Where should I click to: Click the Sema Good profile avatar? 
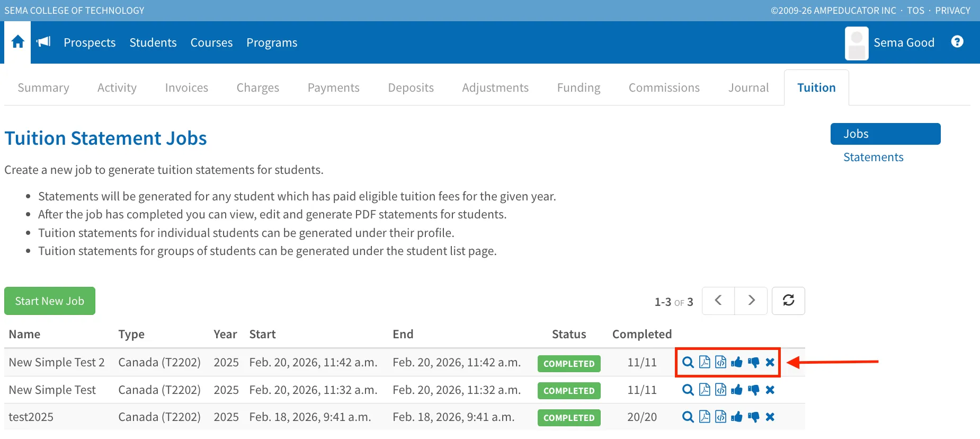[857, 43]
